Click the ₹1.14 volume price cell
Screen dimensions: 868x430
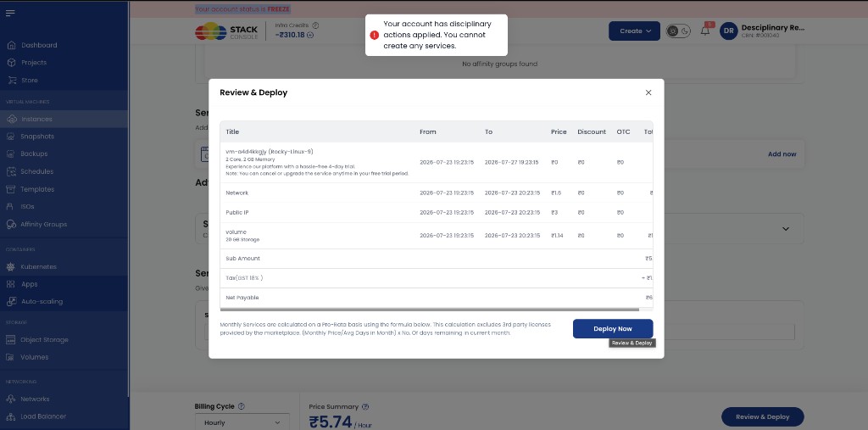pyautogui.click(x=558, y=236)
